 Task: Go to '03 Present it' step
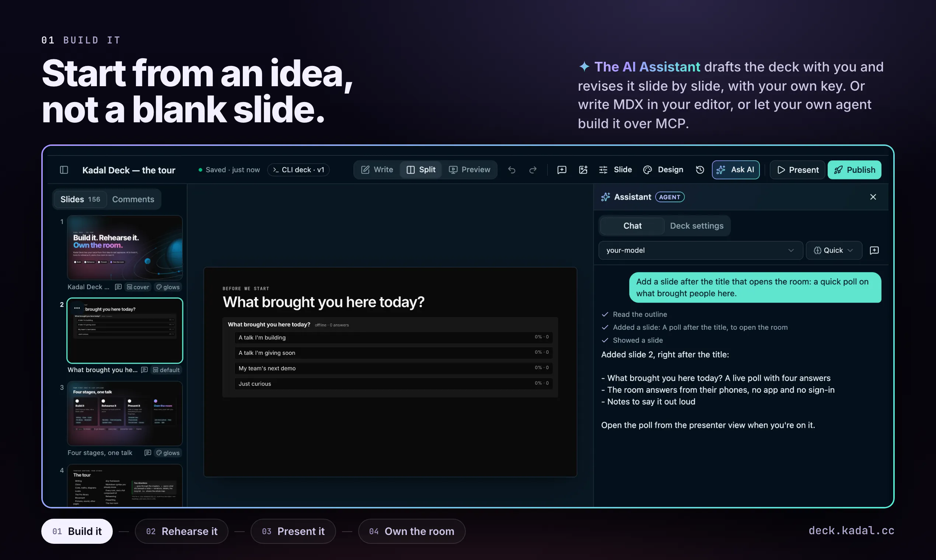(293, 531)
